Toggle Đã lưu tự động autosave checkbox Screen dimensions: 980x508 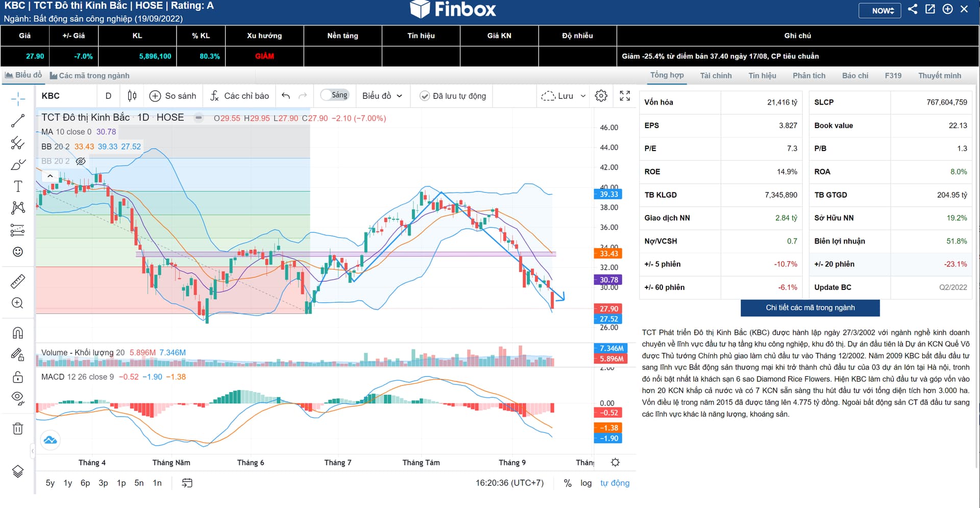click(x=424, y=96)
